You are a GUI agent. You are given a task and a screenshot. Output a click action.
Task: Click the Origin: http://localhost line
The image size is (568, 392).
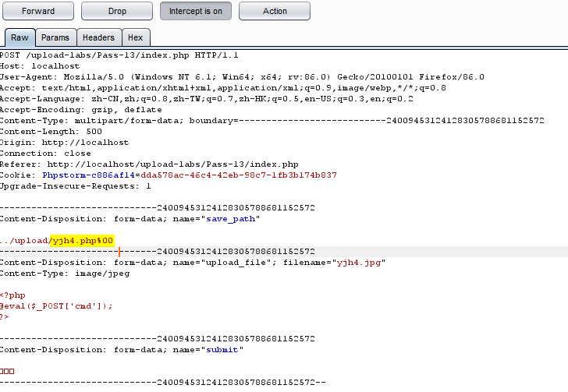(x=65, y=143)
